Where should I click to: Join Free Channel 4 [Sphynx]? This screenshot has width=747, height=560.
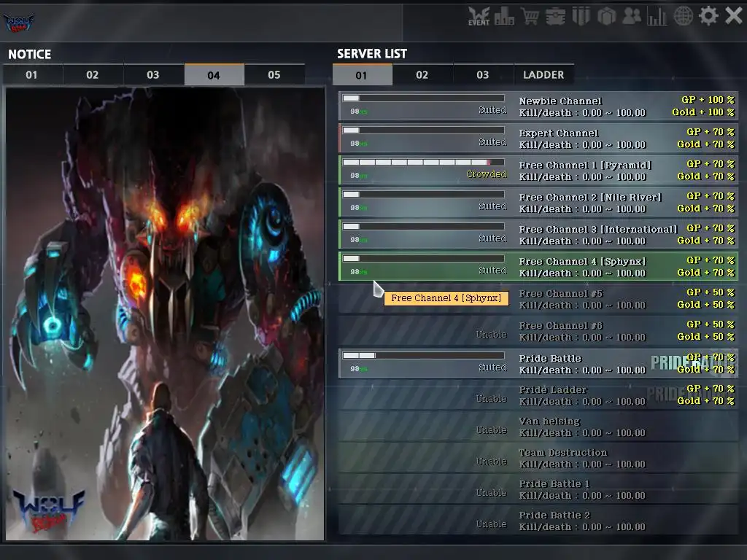click(538, 267)
